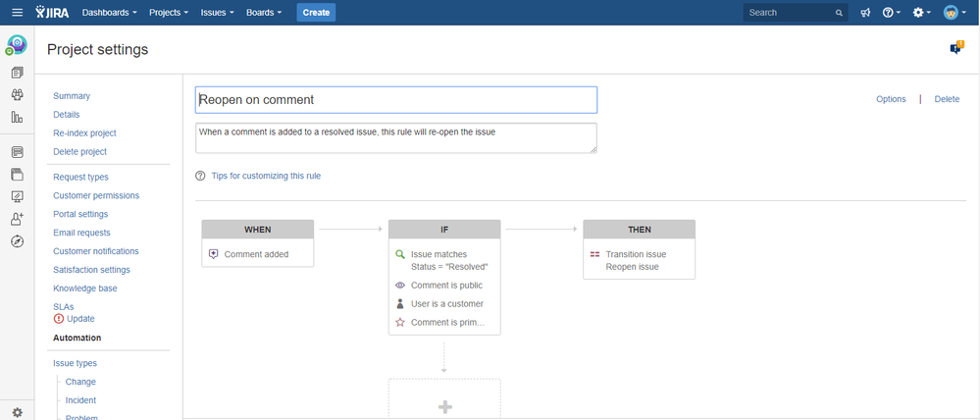This screenshot has width=980, height=420.
Task: Open SLAs settings
Action: pos(63,307)
